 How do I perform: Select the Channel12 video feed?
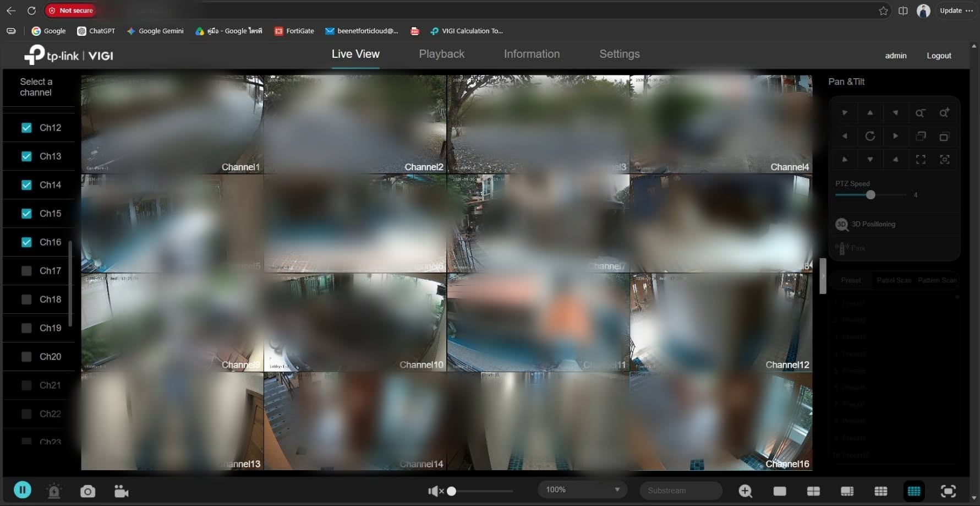click(721, 322)
